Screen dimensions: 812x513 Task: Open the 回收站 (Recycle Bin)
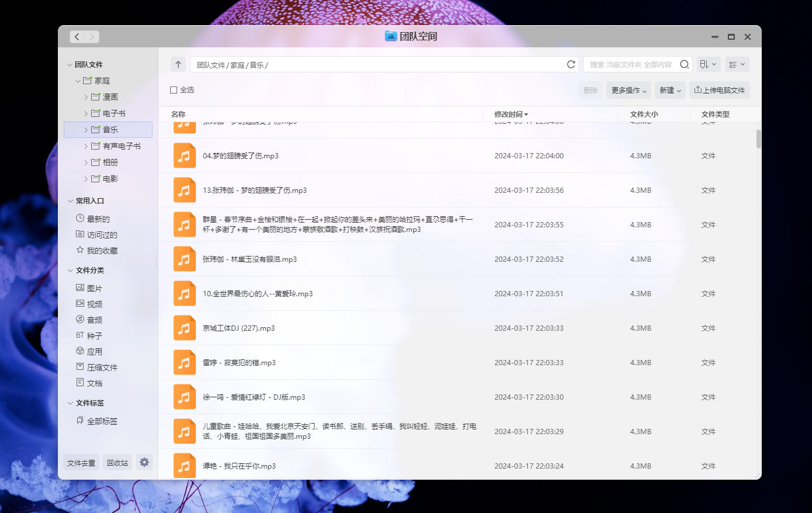(x=117, y=462)
